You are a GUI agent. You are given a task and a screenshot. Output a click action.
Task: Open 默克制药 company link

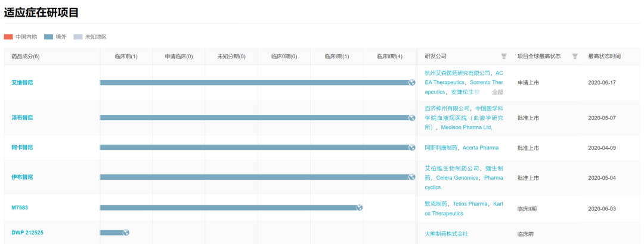pos(436,204)
